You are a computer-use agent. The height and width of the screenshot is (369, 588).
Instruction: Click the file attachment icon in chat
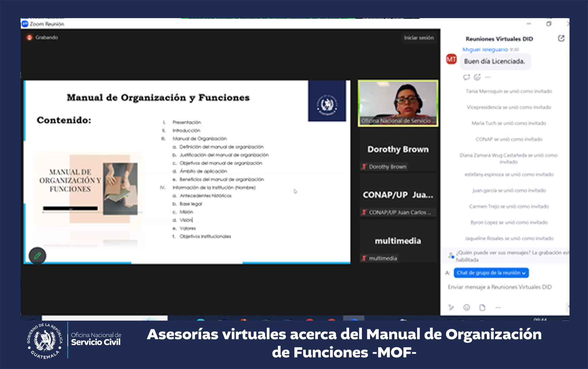[x=482, y=307]
